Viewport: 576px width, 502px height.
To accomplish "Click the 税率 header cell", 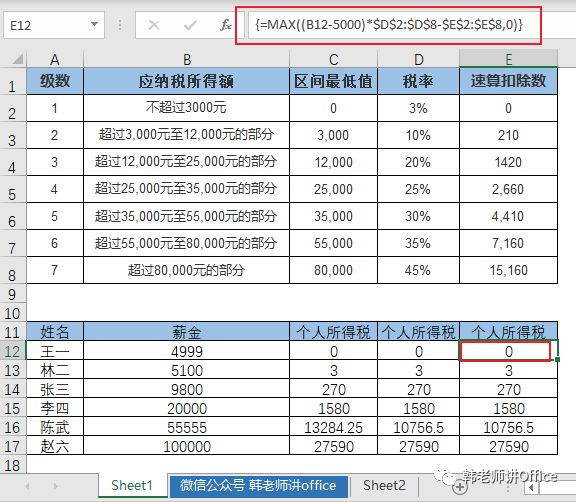I will 418,81.
